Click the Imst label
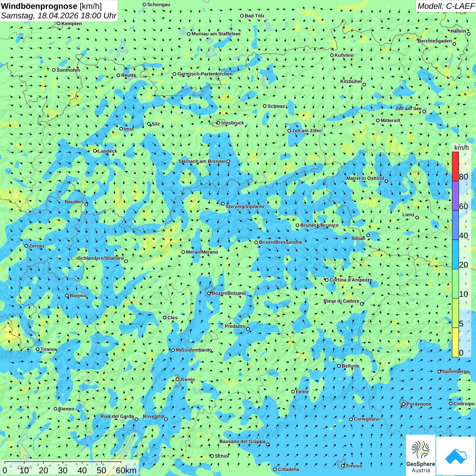The width and height of the screenshot is (476, 476). [x=129, y=129]
